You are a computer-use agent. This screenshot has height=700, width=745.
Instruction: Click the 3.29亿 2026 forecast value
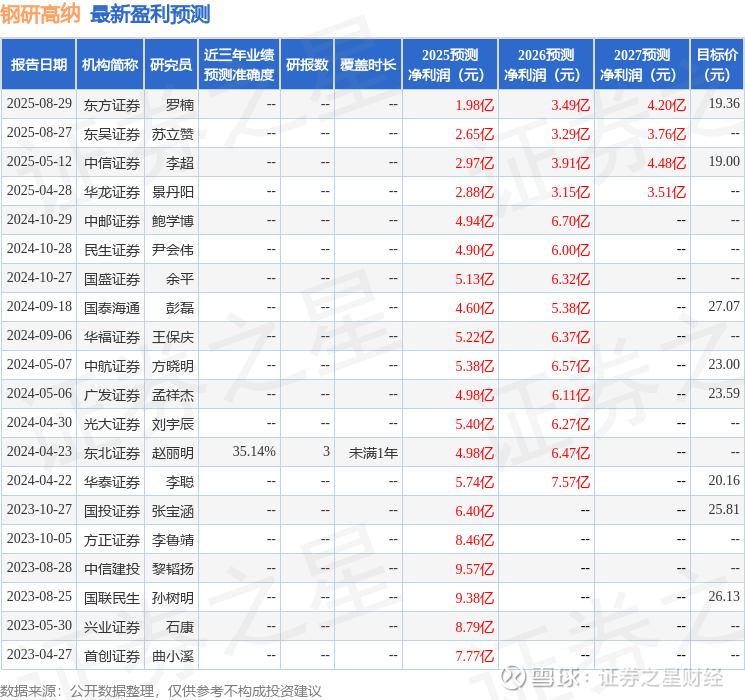571,134
